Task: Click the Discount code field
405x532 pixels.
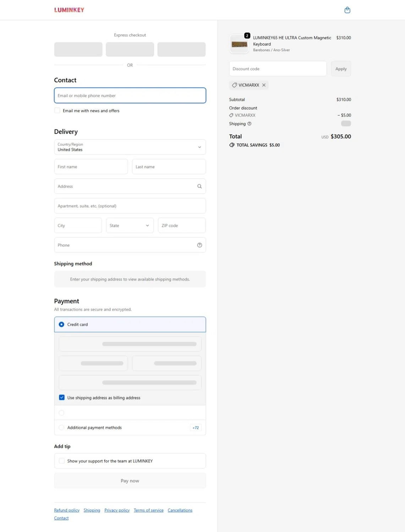Action: point(278,69)
